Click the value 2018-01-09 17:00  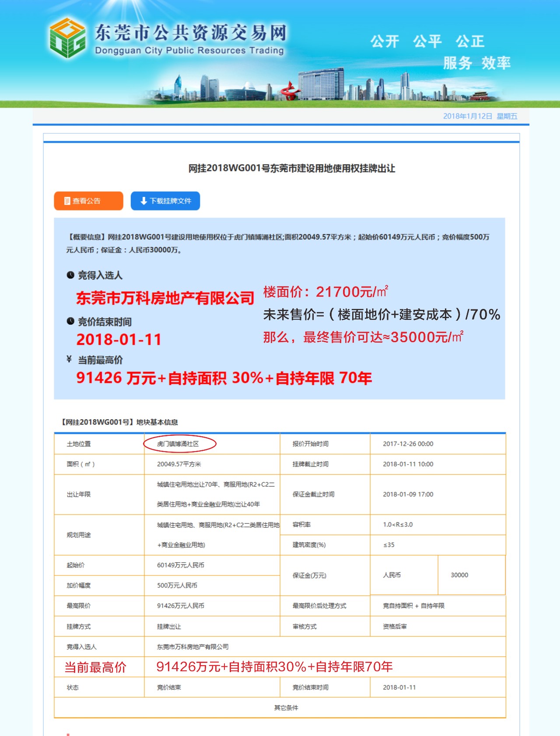click(408, 494)
